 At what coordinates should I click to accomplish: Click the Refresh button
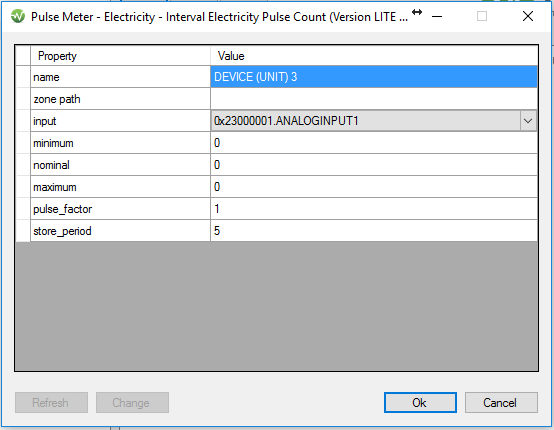pyautogui.click(x=51, y=402)
